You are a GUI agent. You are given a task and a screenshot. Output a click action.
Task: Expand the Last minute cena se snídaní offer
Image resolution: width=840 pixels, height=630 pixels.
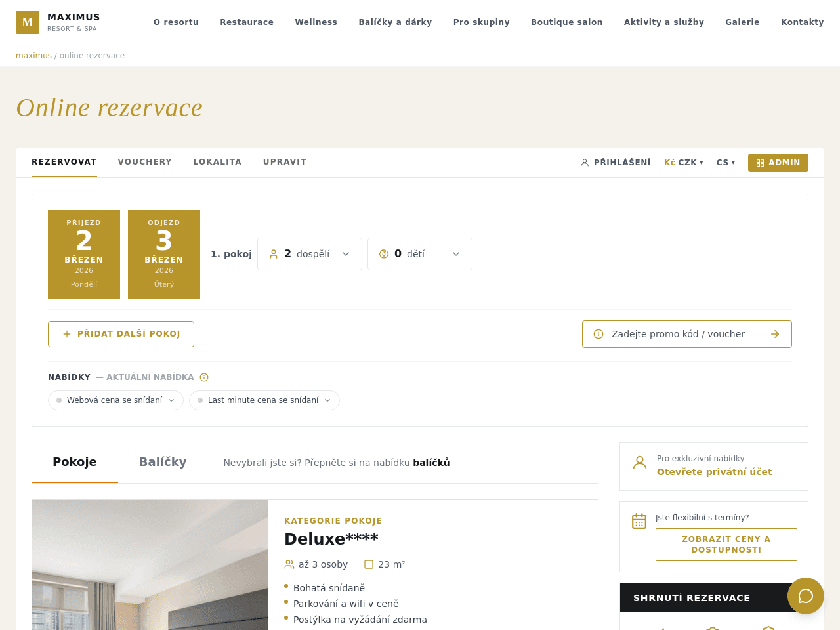[x=264, y=400]
